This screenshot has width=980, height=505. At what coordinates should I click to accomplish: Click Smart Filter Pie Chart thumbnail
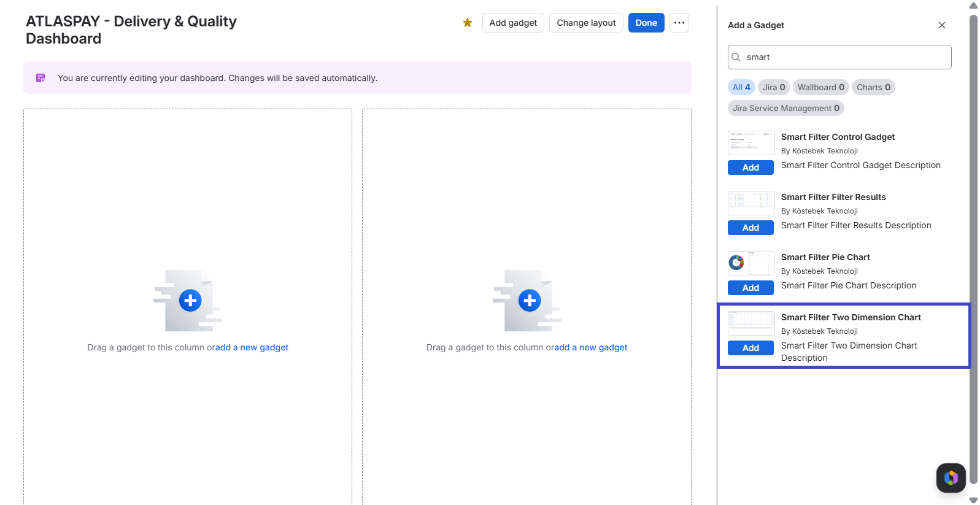click(x=751, y=263)
